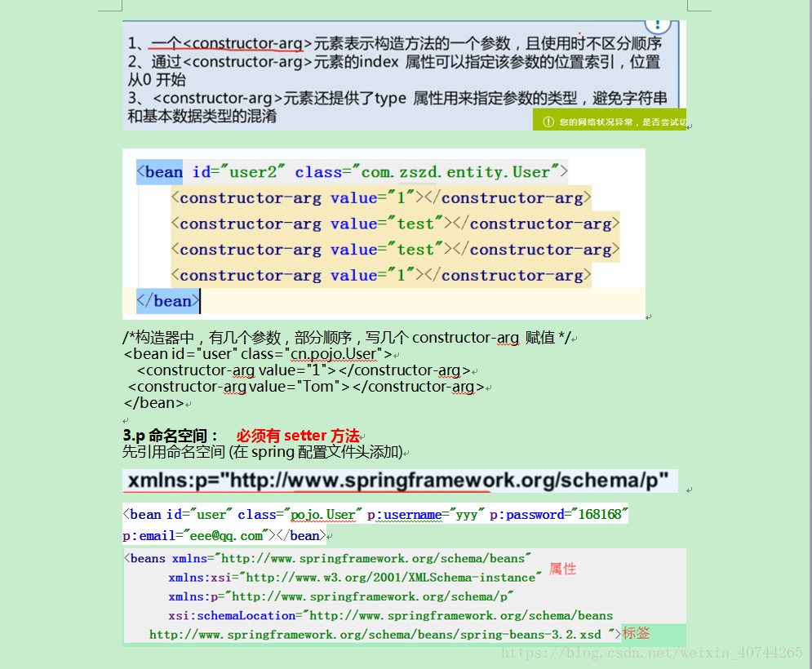Click the exclamation icon in the green network banner
812x669 pixels.
[548, 122]
